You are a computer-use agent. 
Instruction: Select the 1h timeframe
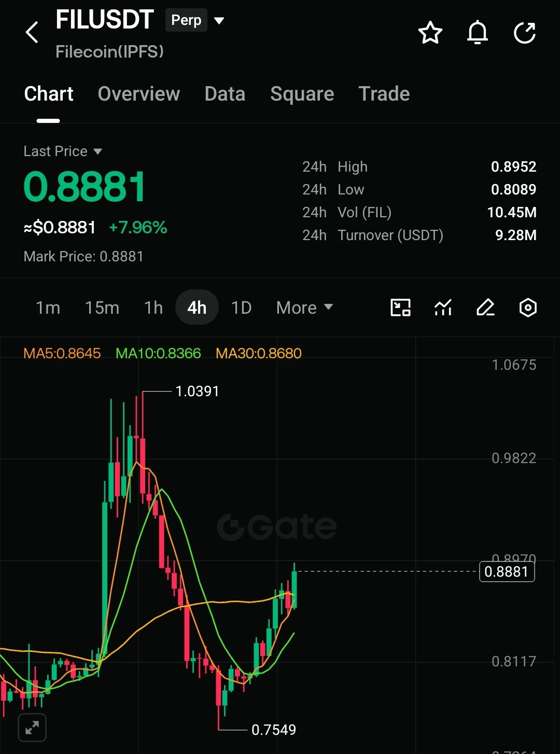153,308
